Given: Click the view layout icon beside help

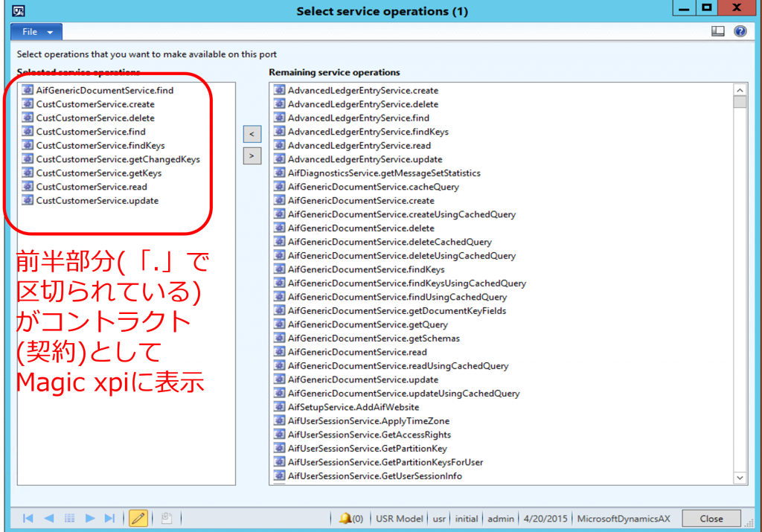Looking at the screenshot, I should click(718, 31).
